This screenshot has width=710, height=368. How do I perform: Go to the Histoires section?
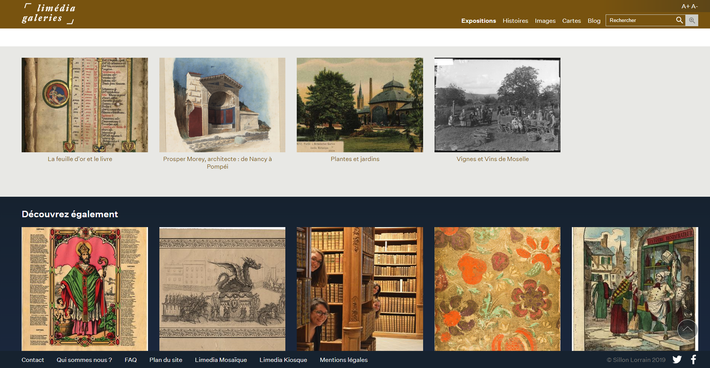point(515,21)
